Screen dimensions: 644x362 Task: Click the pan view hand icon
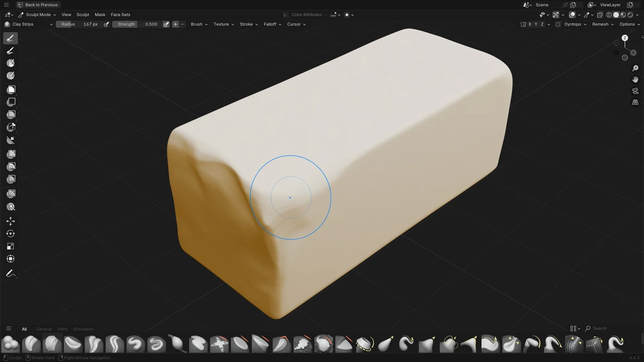point(635,80)
